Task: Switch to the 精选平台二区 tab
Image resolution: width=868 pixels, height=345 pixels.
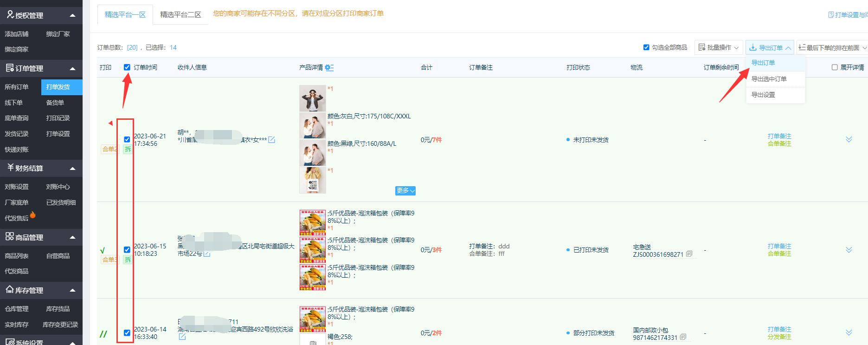Action: click(180, 14)
